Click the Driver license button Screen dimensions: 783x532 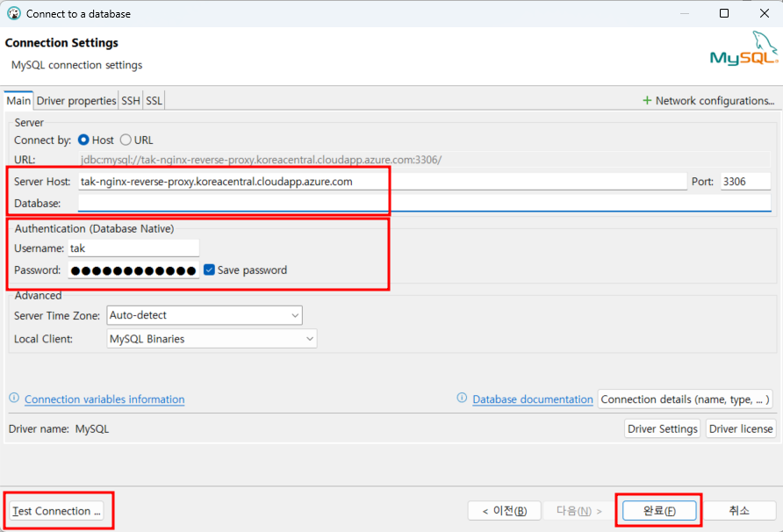(x=741, y=428)
